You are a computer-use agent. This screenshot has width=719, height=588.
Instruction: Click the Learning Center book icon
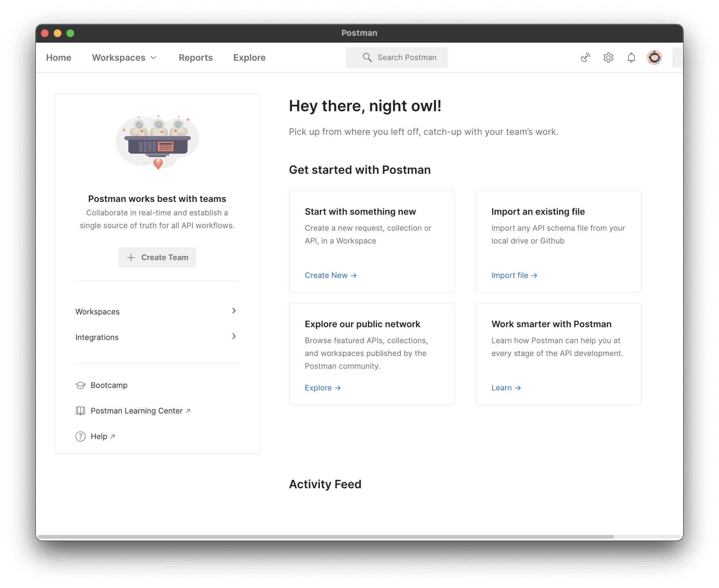(x=80, y=411)
